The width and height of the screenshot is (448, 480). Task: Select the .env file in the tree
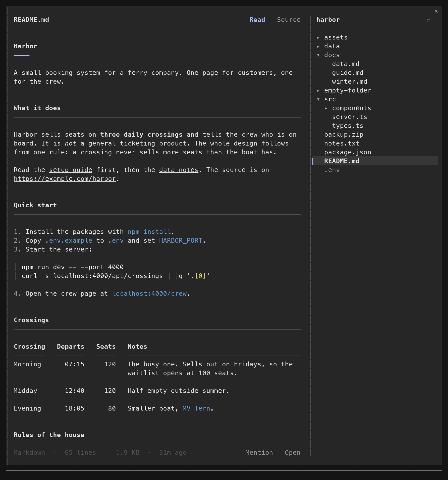tap(332, 170)
